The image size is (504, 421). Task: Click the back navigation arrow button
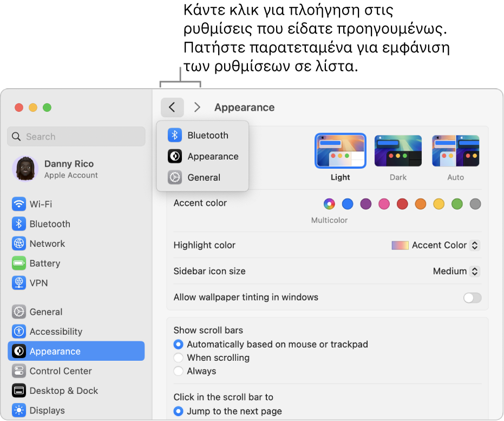172,107
